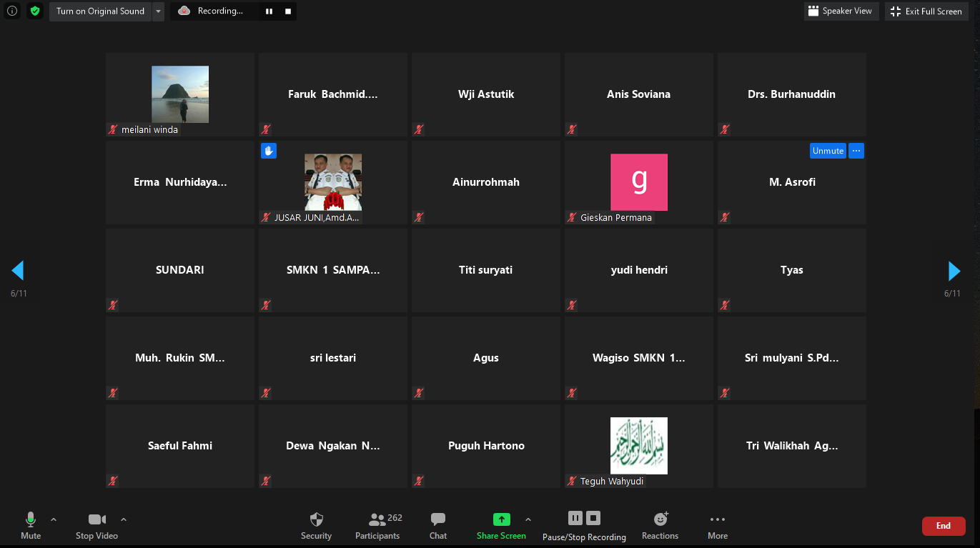Viewport: 980px width, 548px height.
Task: Click the red End meeting button
Action: coord(943,526)
